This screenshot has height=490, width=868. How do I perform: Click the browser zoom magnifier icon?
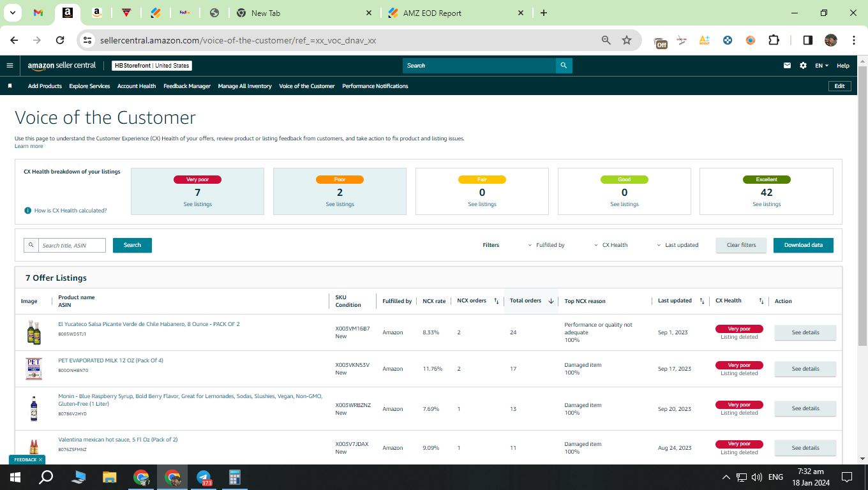[606, 40]
